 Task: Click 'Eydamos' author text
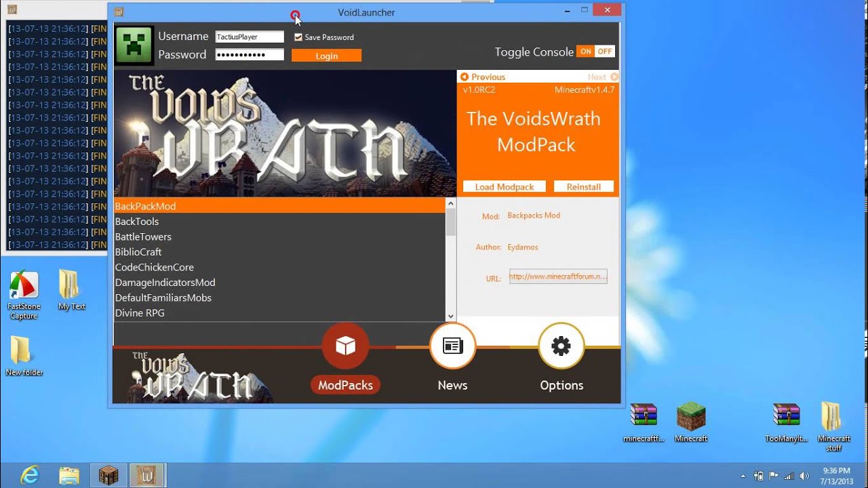point(523,247)
